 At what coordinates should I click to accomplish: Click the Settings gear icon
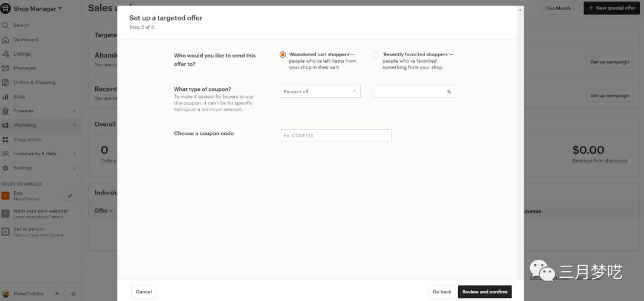pos(5,168)
